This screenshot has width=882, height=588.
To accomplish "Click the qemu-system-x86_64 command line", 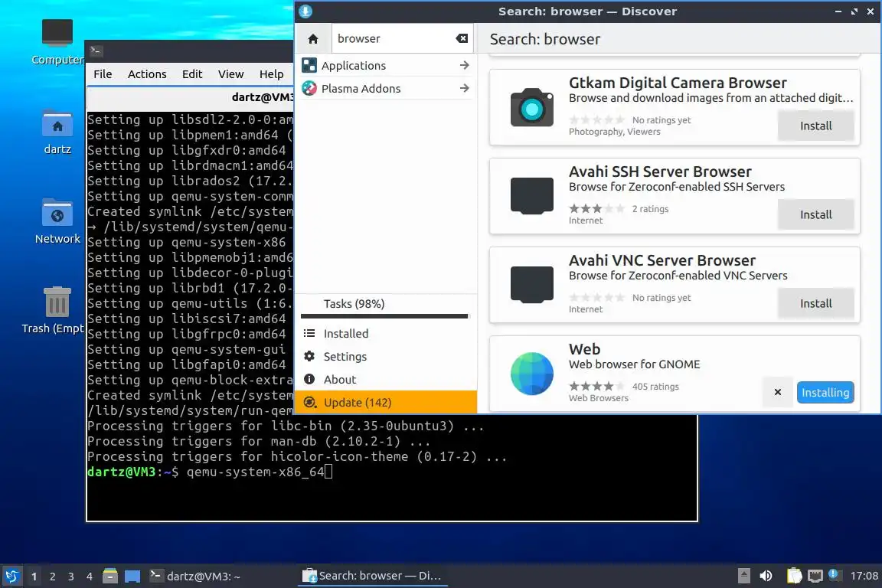I will coord(255,472).
